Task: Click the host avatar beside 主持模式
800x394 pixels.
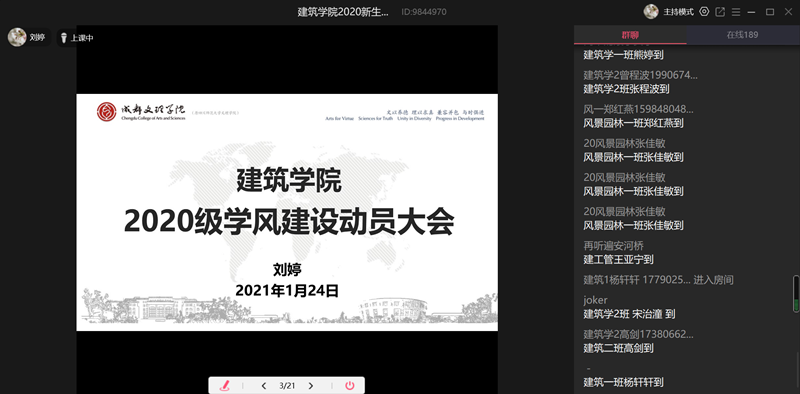Action: point(651,12)
